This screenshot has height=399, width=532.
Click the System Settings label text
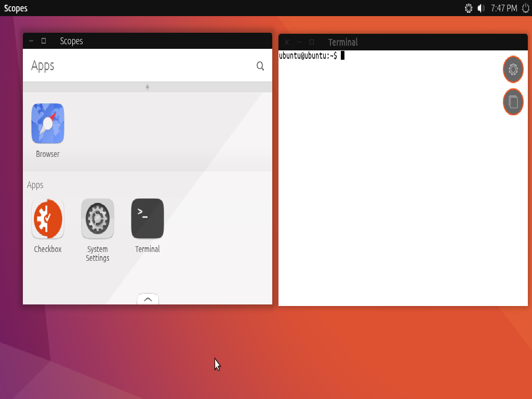tap(97, 254)
